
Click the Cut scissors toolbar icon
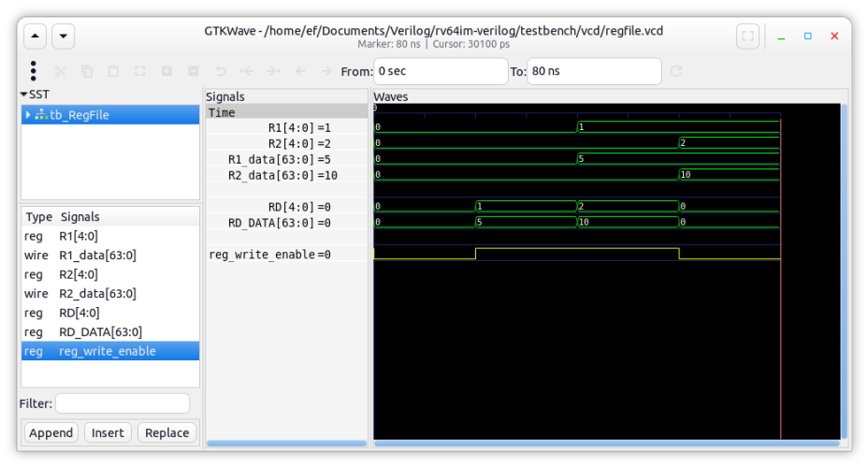click(x=60, y=71)
